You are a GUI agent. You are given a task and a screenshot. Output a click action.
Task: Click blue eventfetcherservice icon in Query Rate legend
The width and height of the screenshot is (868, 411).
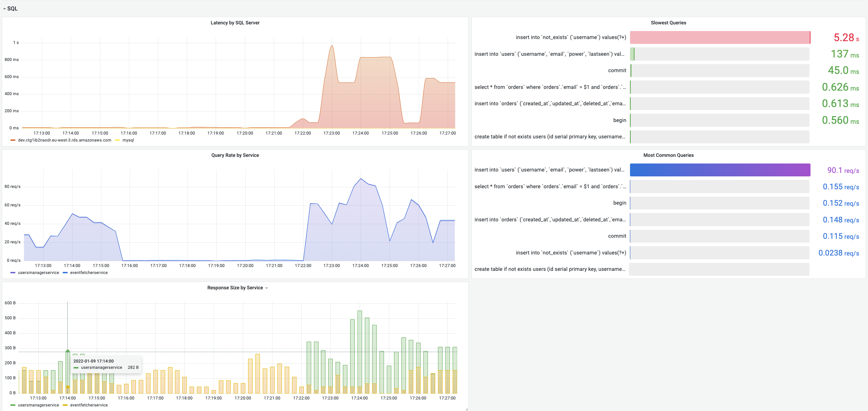65,273
